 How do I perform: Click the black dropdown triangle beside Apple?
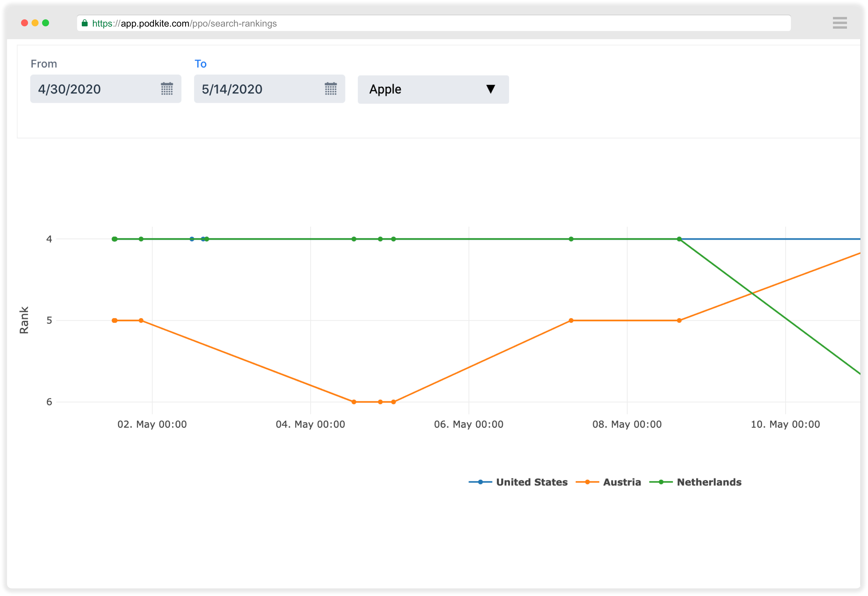(x=490, y=89)
